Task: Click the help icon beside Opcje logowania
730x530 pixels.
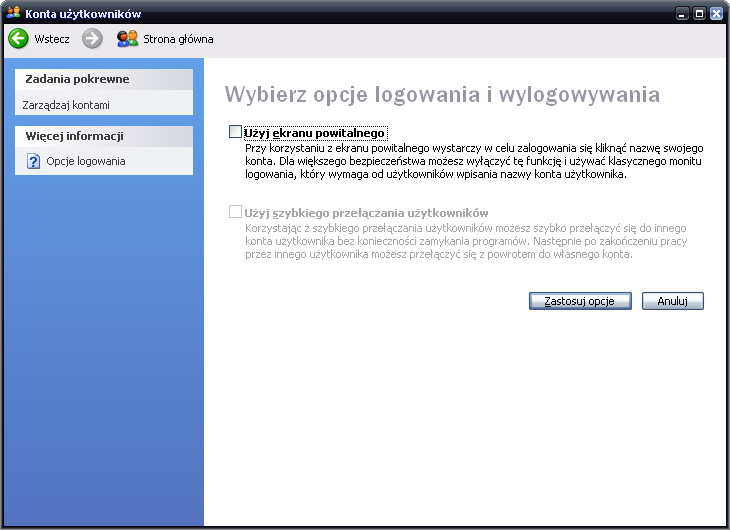Action: 34,161
